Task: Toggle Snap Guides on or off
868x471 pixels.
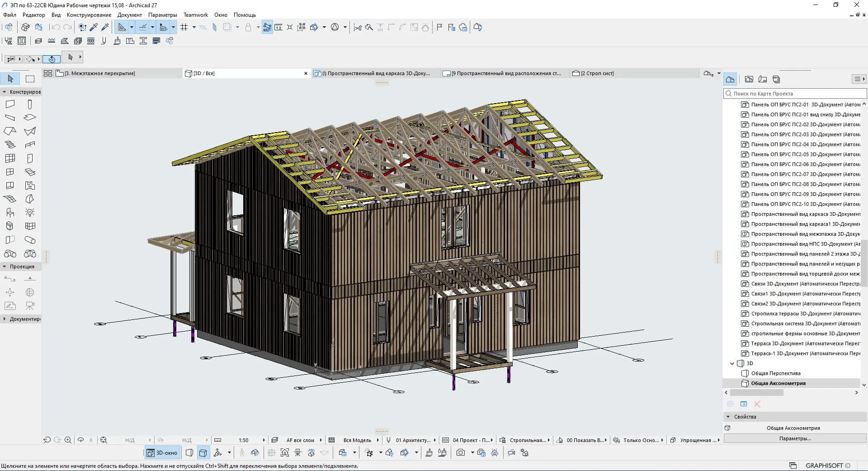Action: tap(143, 27)
